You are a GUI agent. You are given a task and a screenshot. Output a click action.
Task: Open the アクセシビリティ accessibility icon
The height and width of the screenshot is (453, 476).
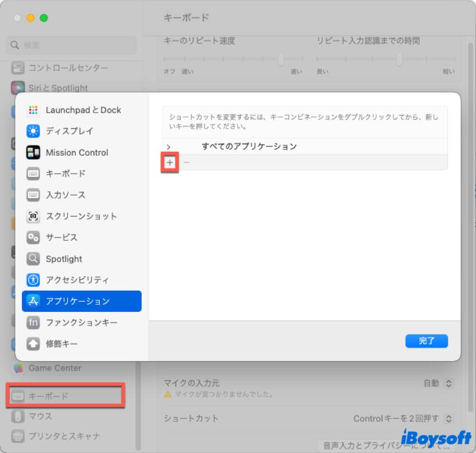click(x=33, y=280)
